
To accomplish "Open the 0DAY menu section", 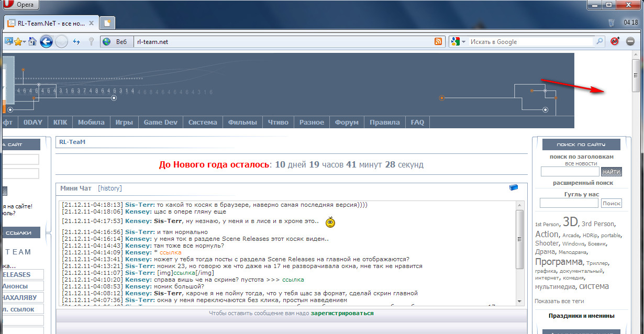I will coord(32,122).
